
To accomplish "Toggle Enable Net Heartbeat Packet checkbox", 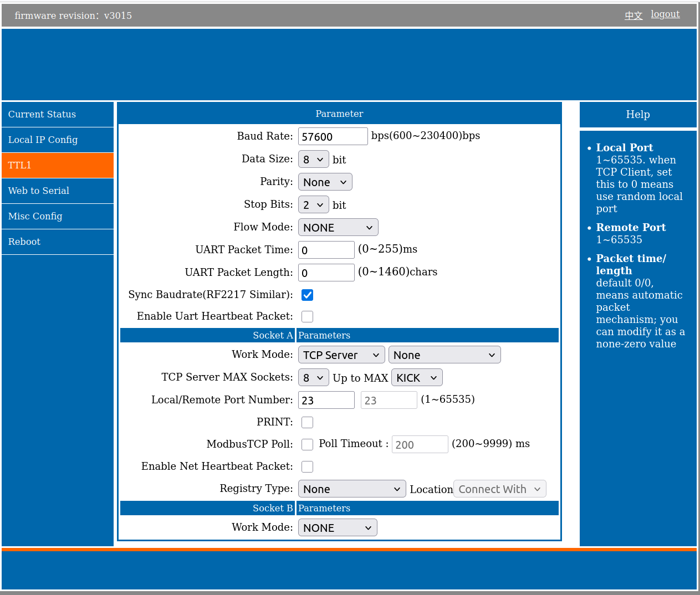I will pos(307,466).
